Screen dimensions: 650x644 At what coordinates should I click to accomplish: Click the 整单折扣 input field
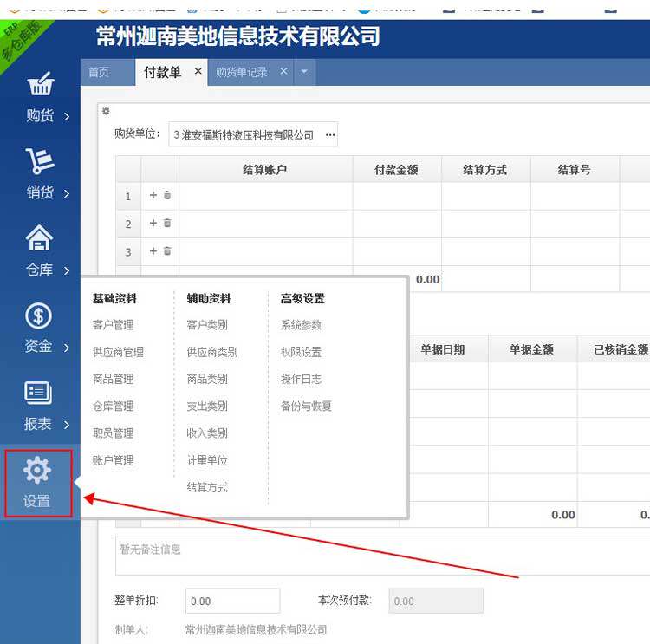[x=232, y=601]
